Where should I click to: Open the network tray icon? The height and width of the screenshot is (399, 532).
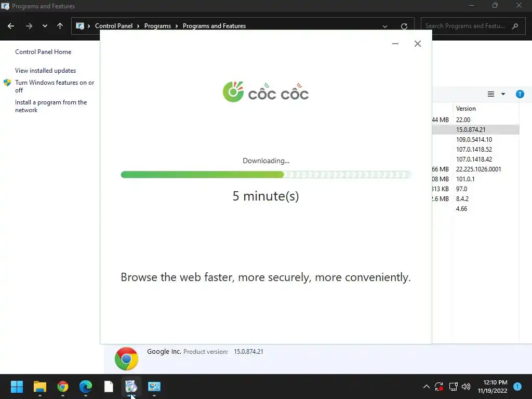point(453,387)
